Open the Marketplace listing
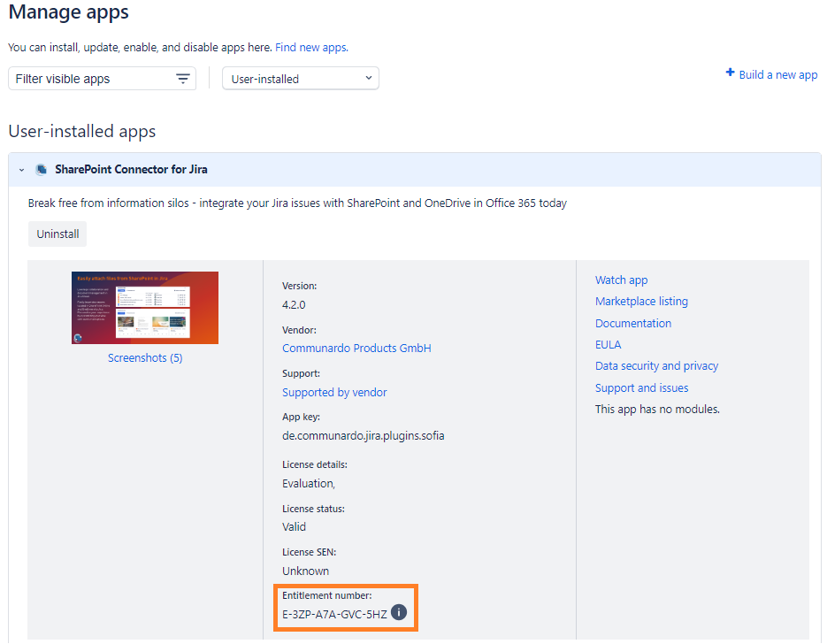 [x=641, y=302]
